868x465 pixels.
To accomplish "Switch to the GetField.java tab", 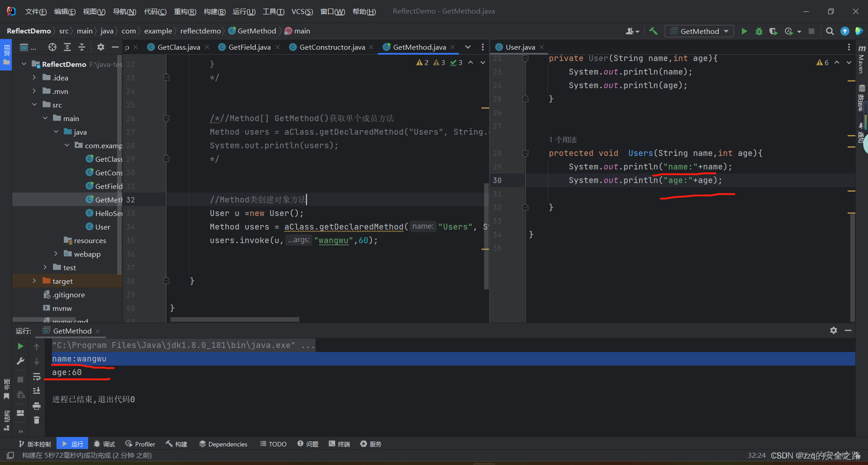I will 249,47.
